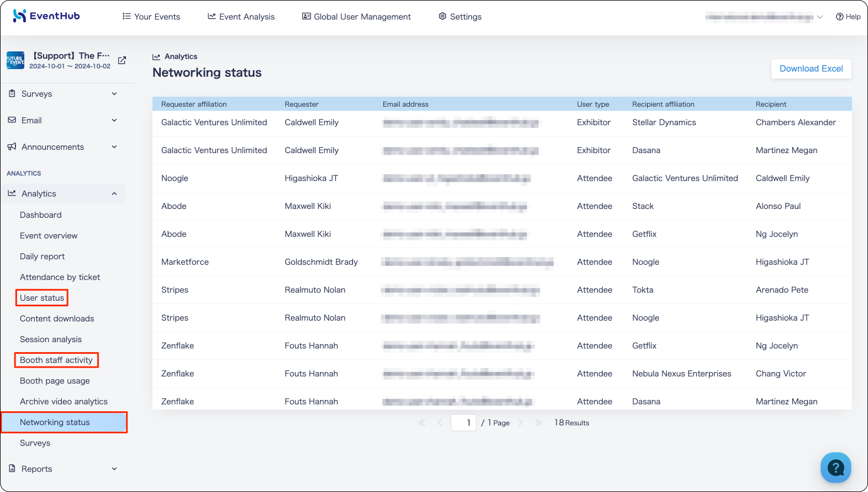
Task: Expand the Email section chevron
Action: point(114,120)
